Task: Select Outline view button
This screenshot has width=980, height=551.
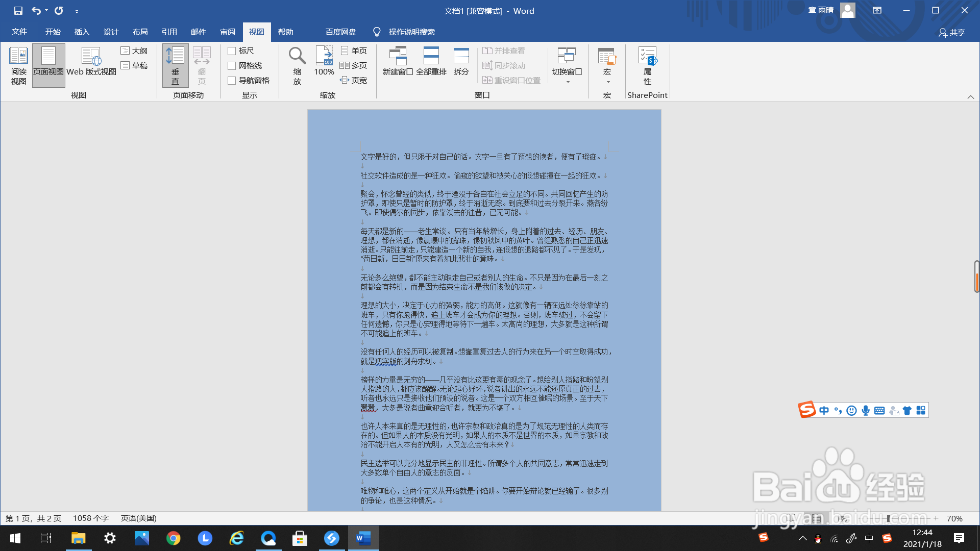Action: click(134, 51)
